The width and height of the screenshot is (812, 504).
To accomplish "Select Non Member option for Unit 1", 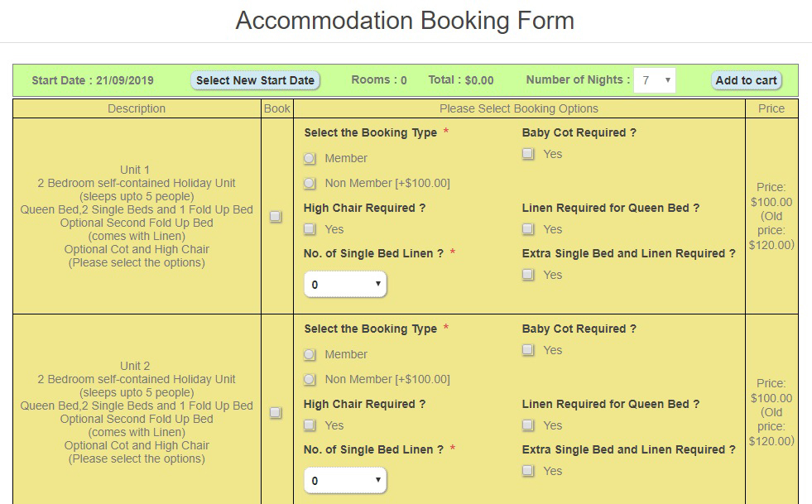I will click(310, 184).
